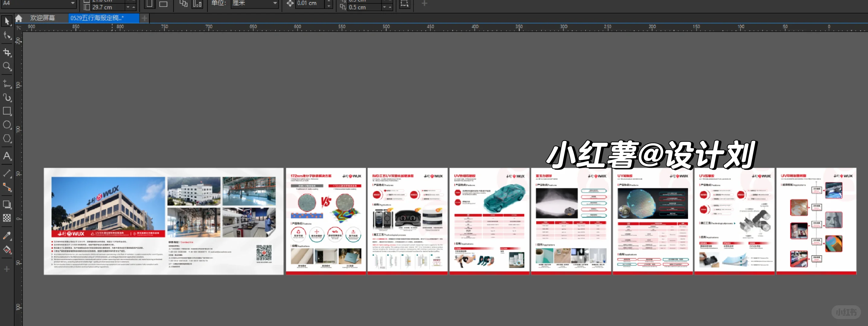Select the Ellipse tool
Screen dimensions: 868x326
[7, 125]
